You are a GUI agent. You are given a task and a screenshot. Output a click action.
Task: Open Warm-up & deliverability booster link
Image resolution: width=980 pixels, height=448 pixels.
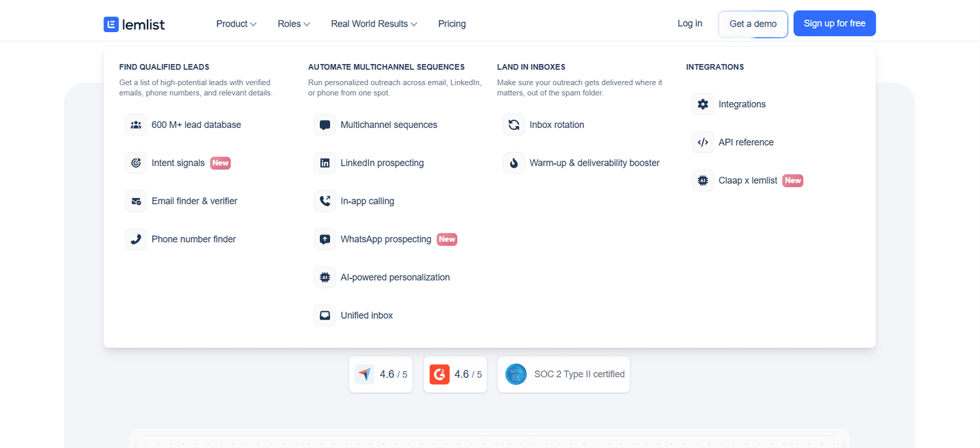(595, 163)
